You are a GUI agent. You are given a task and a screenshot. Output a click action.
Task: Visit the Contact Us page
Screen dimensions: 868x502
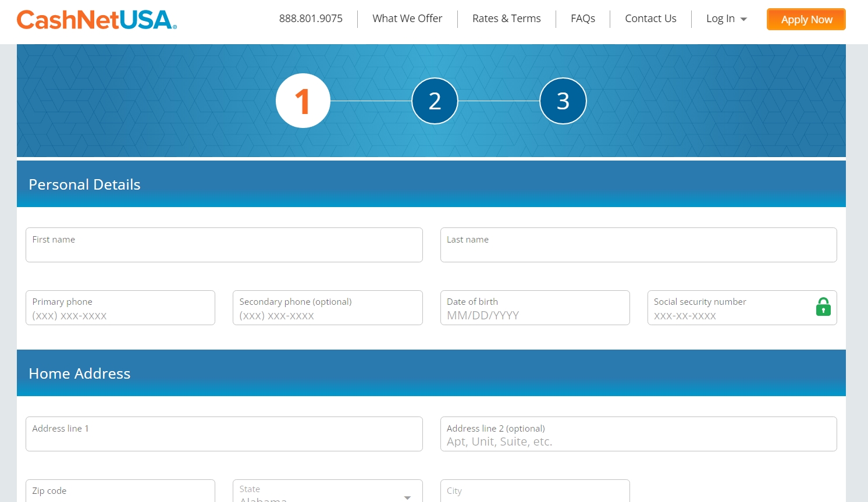[x=650, y=18]
